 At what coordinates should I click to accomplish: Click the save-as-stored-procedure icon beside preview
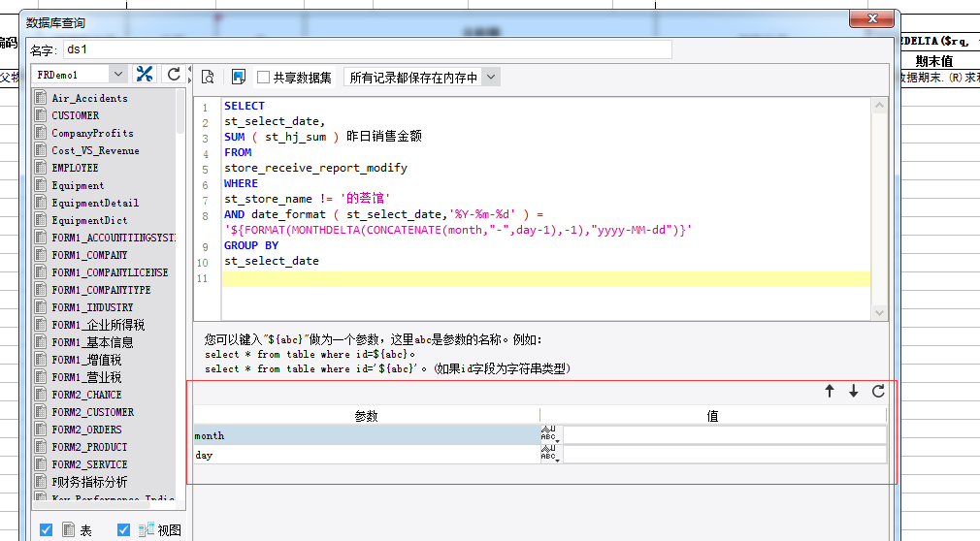238,77
